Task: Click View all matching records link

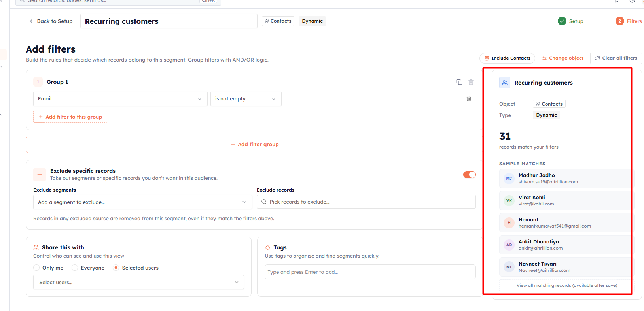Action: pyautogui.click(x=566, y=285)
